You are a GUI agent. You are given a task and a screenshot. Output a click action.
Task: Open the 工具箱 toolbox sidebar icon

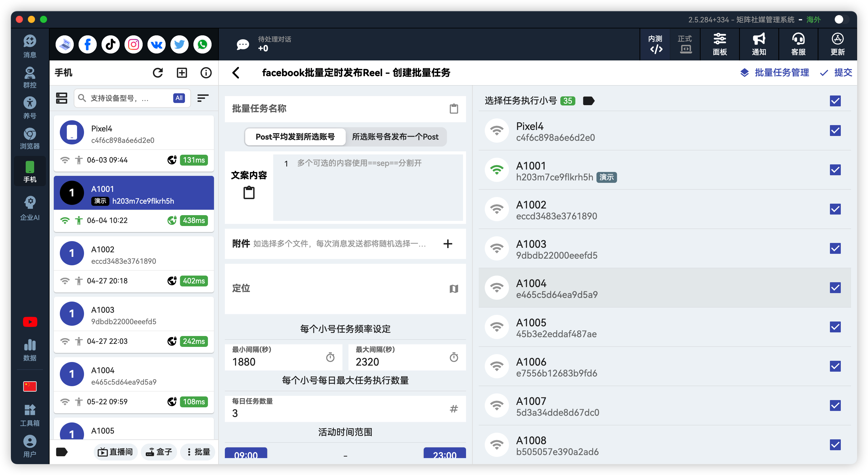pyautogui.click(x=30, y=415)
